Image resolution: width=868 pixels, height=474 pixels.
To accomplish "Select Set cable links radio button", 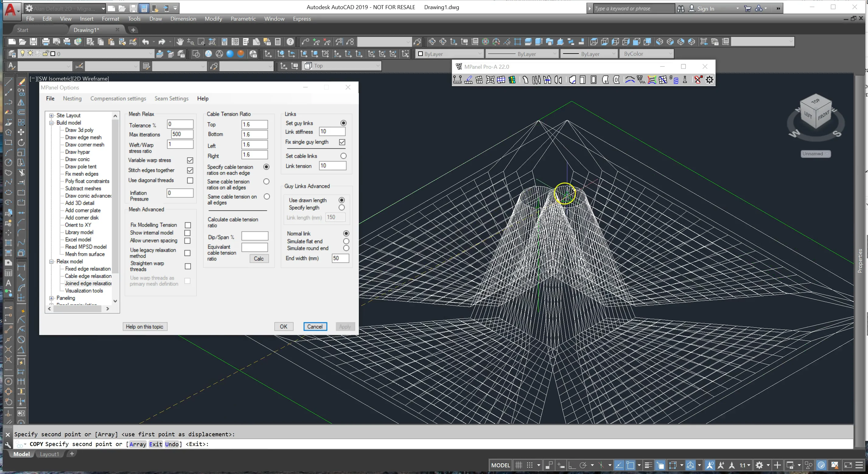I will coord(343,156).
